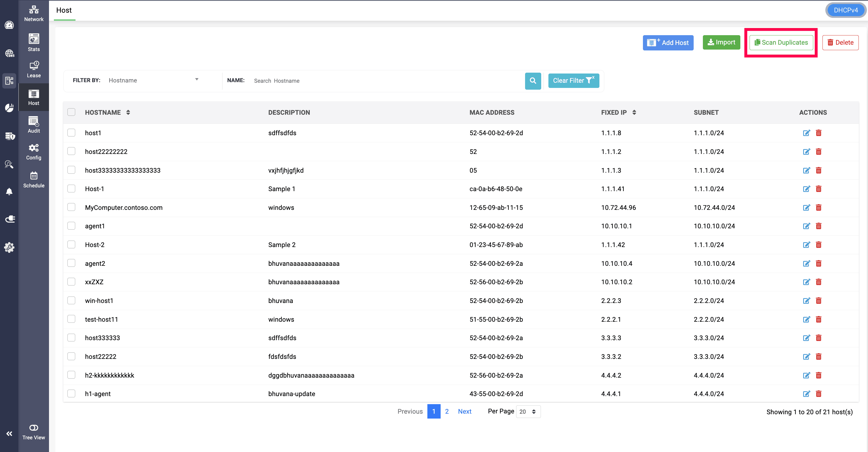The width and height of the screenshot is (868, 452).
Task: Click the DNS globe icon
Action: (x=9, y=53)
